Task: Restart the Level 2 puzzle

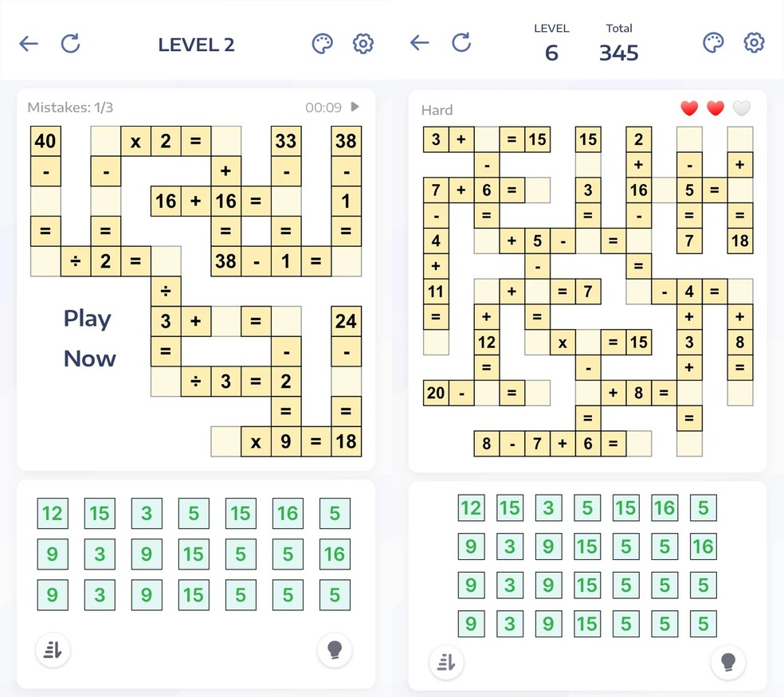Action: coord(71,44)
